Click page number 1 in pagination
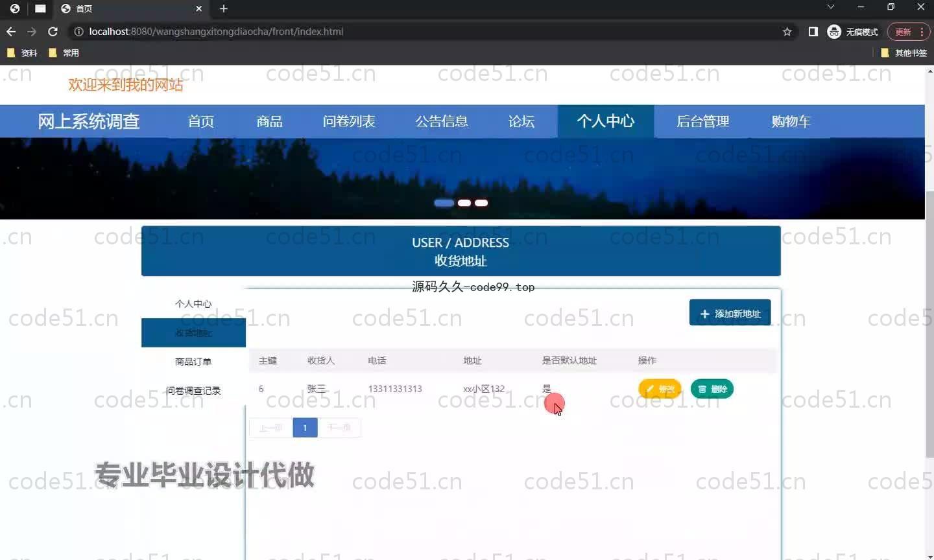 coord(305,428)
